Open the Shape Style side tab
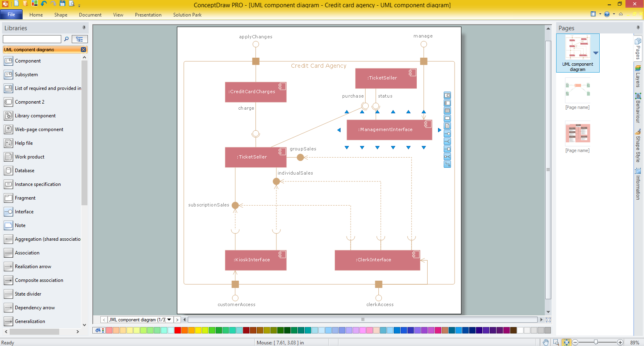 638,146
